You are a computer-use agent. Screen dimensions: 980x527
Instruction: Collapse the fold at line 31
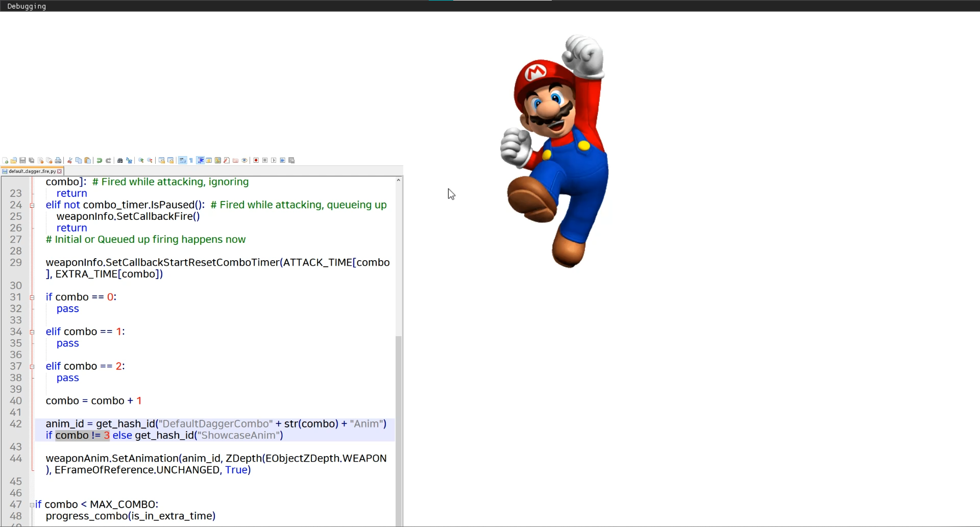[32, 298]
